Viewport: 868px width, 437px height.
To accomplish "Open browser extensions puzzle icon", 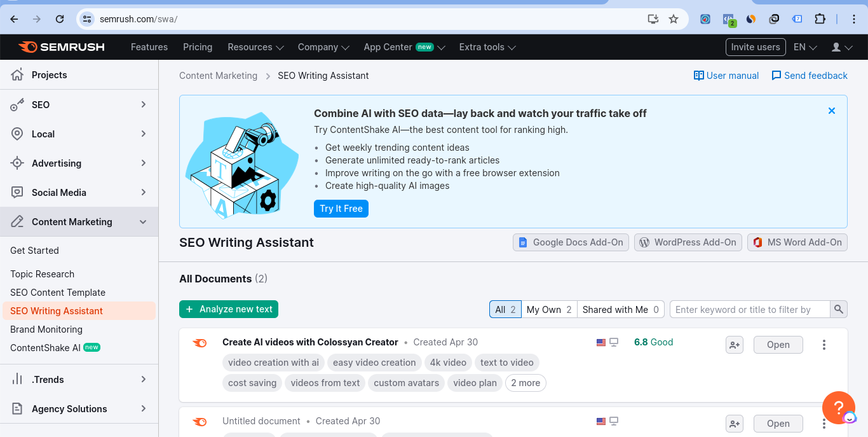I will (820, 19).
